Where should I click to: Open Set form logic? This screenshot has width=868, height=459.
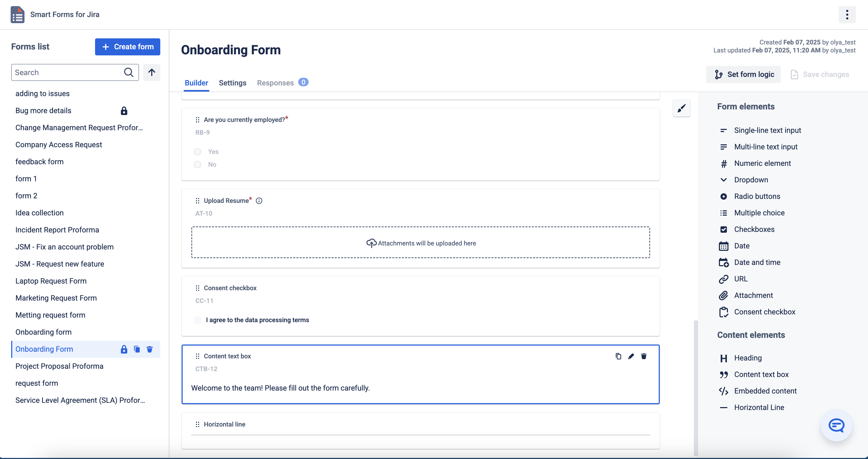743,74
